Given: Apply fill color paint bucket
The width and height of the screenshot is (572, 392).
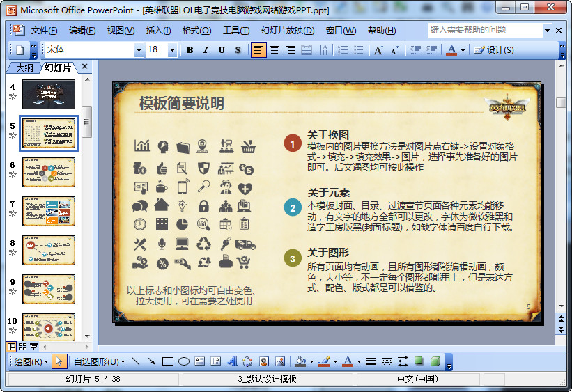Looking at the screenshot, I should [300, 362].
